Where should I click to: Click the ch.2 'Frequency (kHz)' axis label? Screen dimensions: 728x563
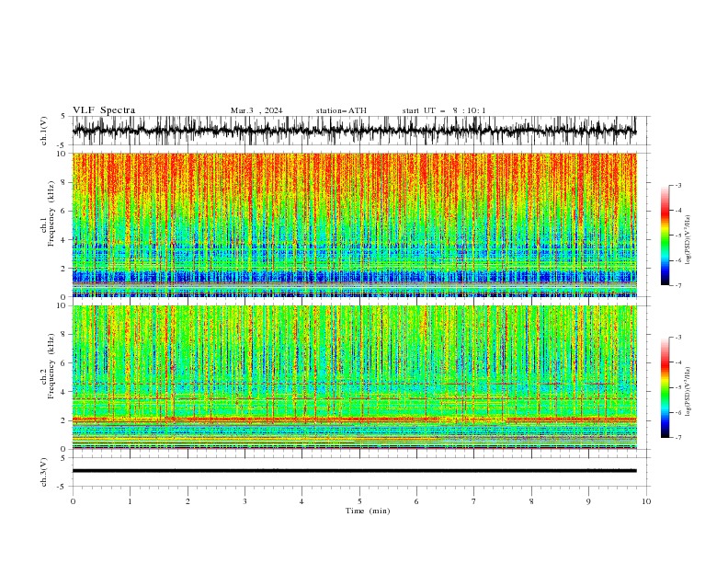point(51,366)
